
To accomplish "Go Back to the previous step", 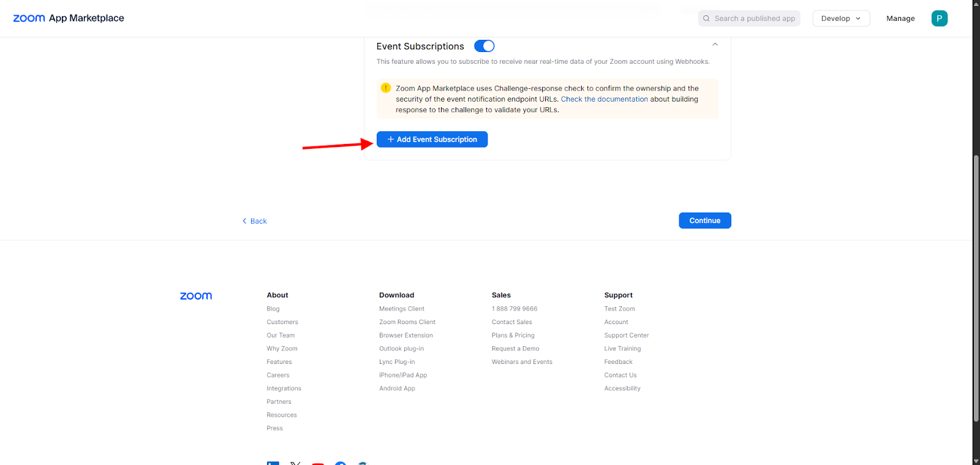I will click(x=254, y=221).
